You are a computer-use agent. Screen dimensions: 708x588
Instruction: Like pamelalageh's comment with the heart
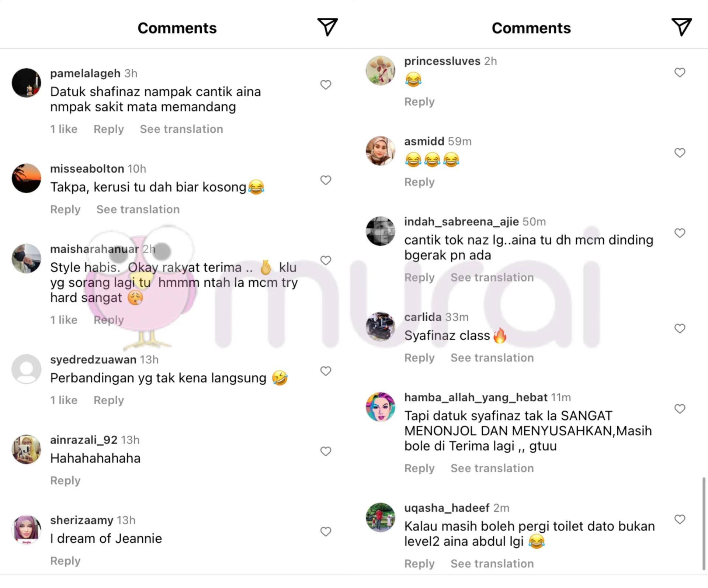pyautogui.click(x=326, y=85)
